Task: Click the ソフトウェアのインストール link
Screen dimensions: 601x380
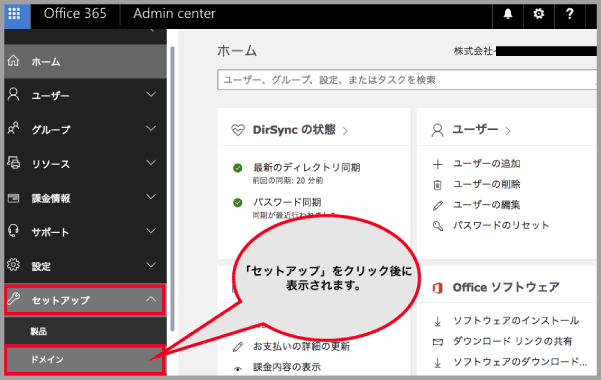Action: point(516,321)
